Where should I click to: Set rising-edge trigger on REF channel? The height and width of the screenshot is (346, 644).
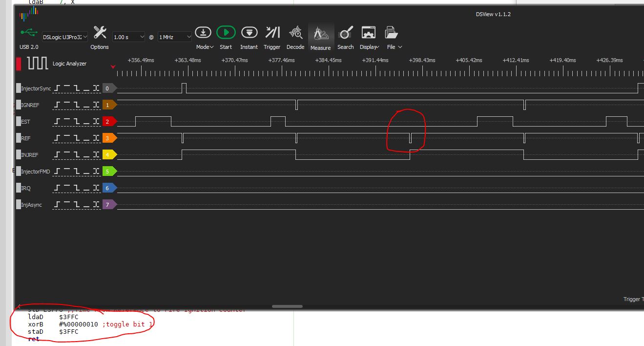pos(58,138)
